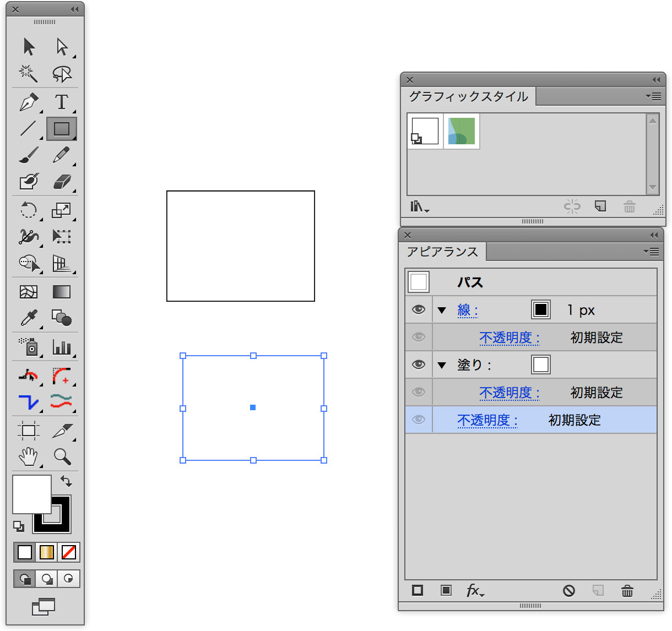Set paint type to Color

tap(25, 552)
